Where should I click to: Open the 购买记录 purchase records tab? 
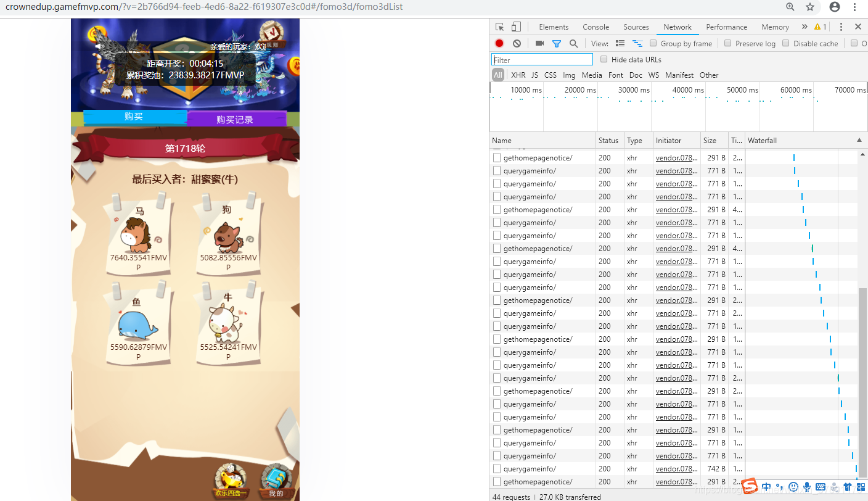click(x=237, y=119)
